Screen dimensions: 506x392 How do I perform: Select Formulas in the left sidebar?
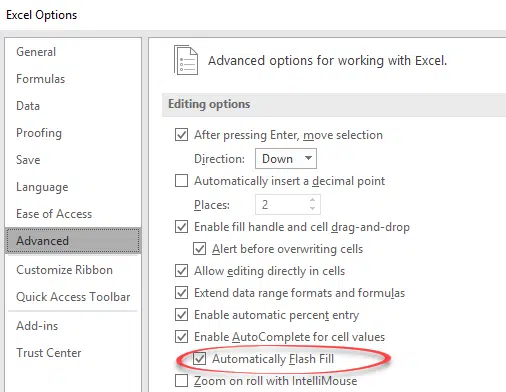(x=40, y=79)
